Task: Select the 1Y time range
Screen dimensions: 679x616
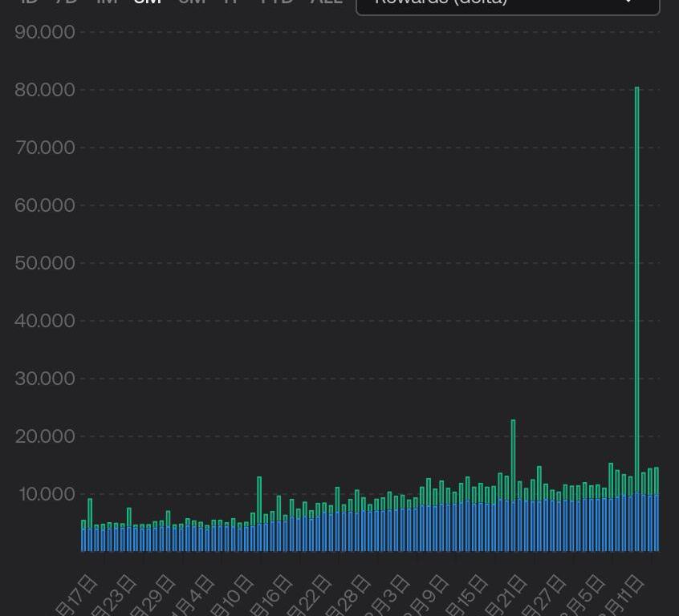Action: [x=231, y=2]
